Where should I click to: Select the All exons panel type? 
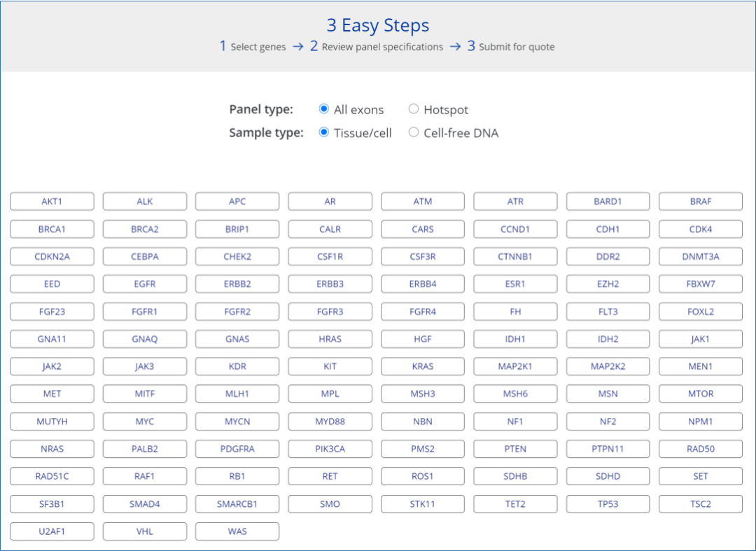[323, 109]
